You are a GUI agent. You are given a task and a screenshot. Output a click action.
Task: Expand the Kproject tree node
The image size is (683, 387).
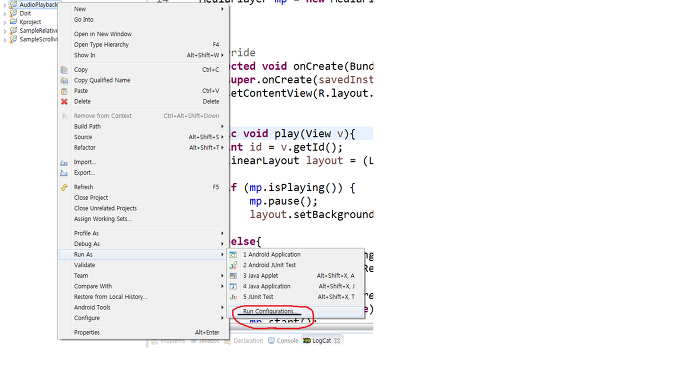[5, 22]
